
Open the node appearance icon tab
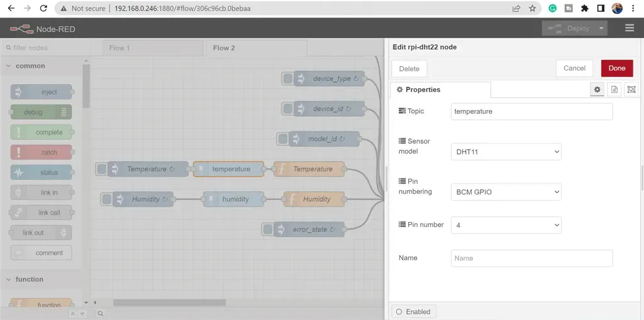coord(631,89)
